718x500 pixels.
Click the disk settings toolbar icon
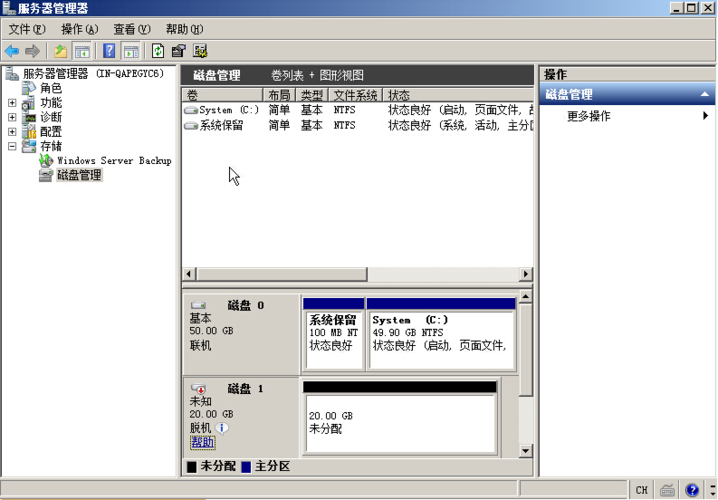tap(200, 51)
